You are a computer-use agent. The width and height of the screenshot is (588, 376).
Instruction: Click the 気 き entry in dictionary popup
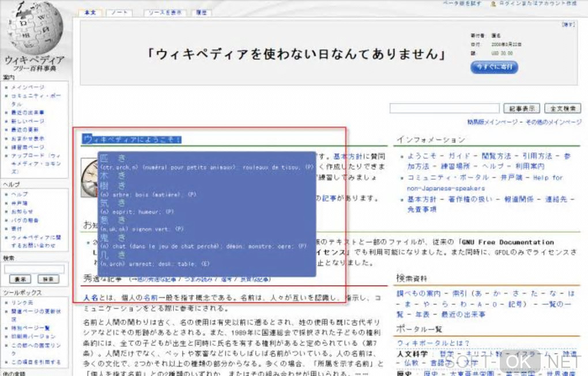point(113,203)
